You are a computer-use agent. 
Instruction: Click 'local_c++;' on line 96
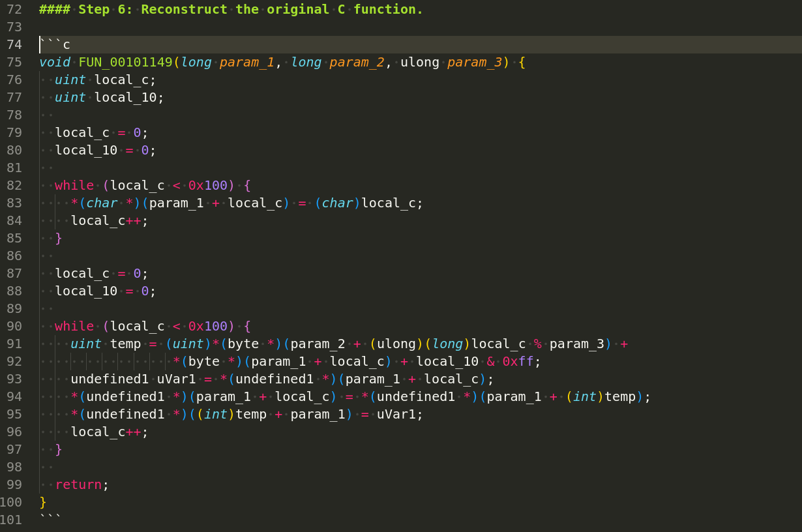coord(110,432)
